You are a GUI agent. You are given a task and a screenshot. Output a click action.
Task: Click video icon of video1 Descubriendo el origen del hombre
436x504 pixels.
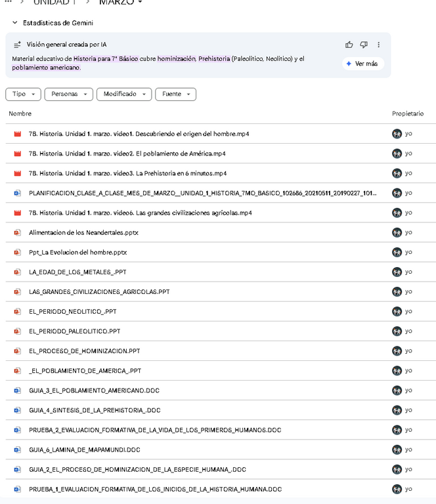click(x=18, y=134)
